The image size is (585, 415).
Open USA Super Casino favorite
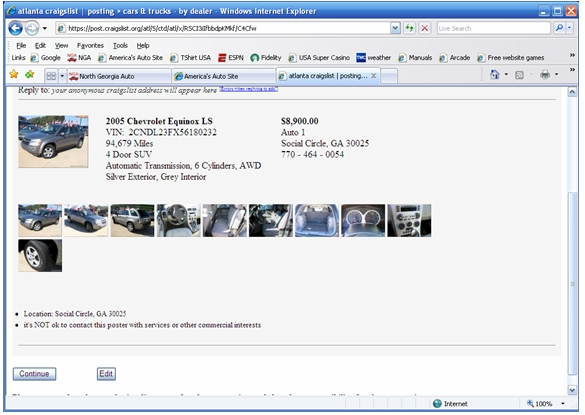(x=319, y=58)
